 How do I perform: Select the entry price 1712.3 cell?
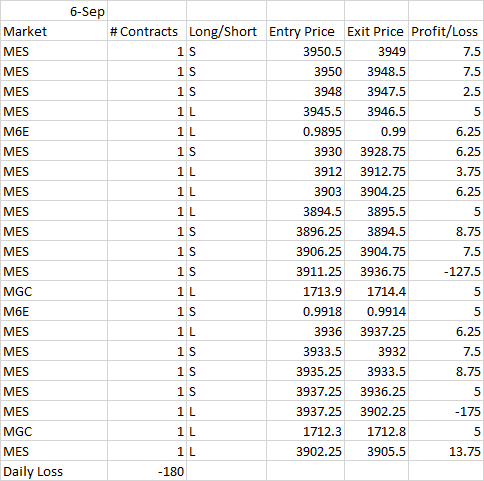tap(305, 431)
